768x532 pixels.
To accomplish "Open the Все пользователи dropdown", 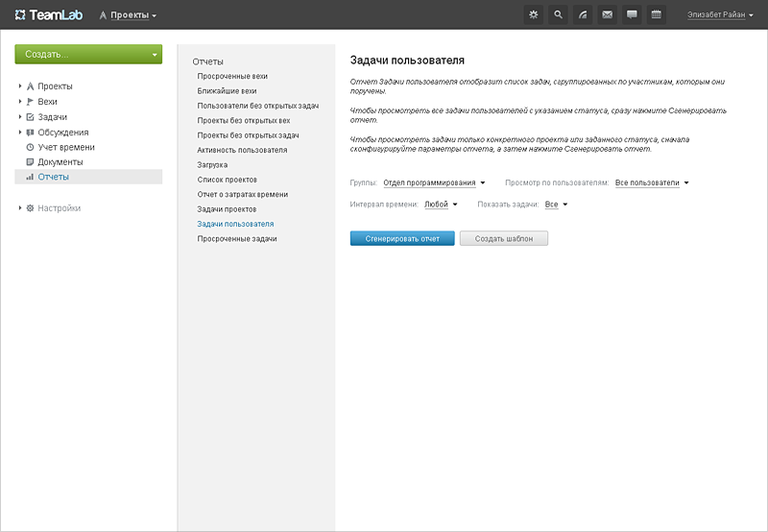I will tap(652, 182).
